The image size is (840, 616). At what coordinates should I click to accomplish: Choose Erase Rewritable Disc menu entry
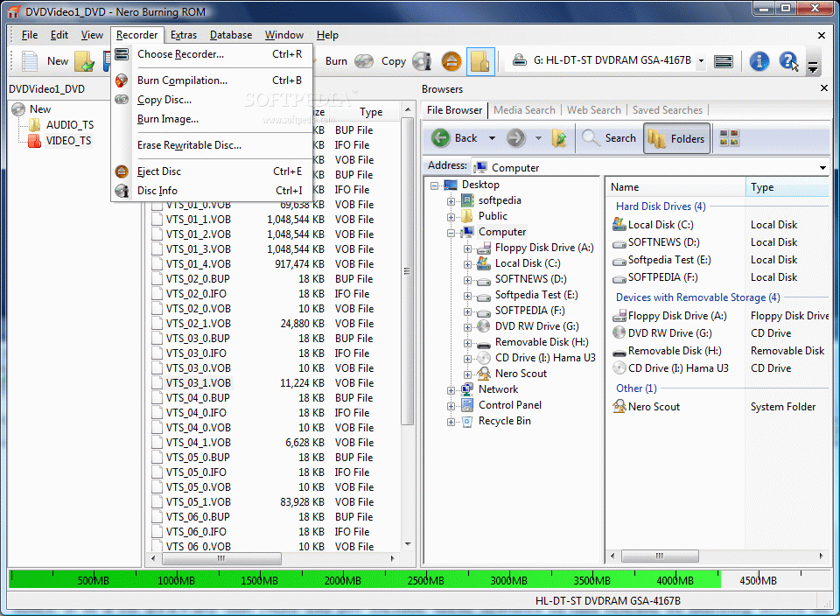tap(189, 145)
